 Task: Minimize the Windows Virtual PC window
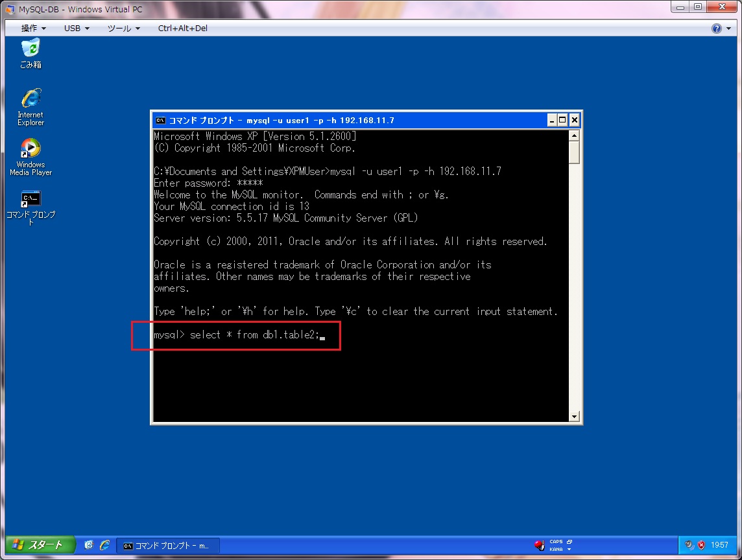(680, 7)
